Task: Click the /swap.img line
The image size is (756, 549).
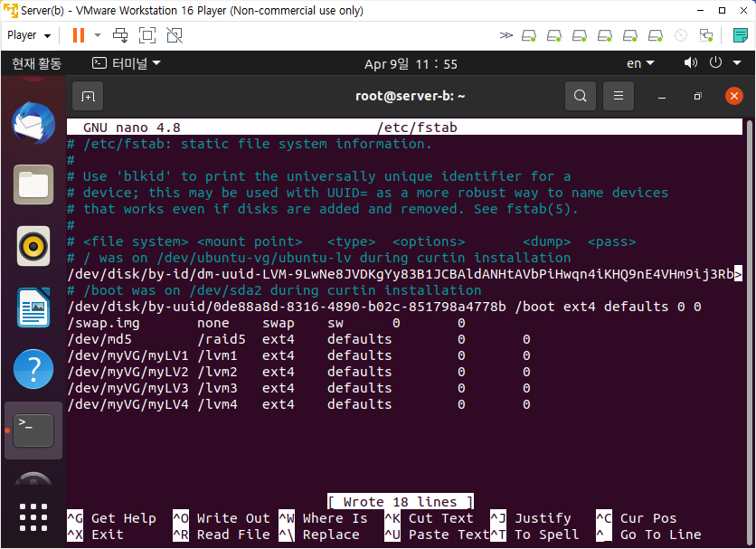Action: click(x=267, y=323)
